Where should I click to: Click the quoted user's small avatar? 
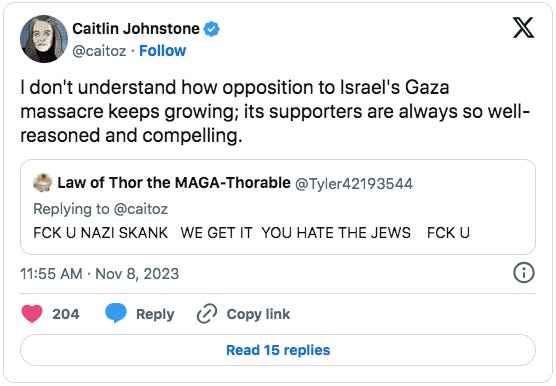[43, 183]
